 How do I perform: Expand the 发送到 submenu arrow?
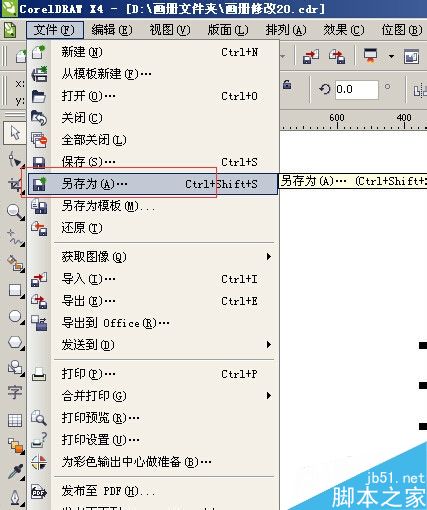(269, 345)
